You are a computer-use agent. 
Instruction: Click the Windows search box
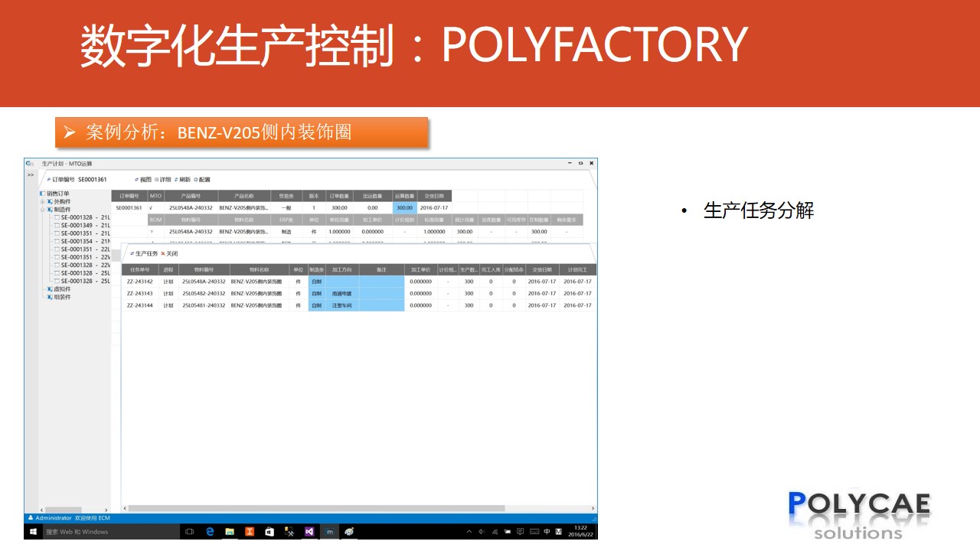pyautogui.click(x=110, y=531)
